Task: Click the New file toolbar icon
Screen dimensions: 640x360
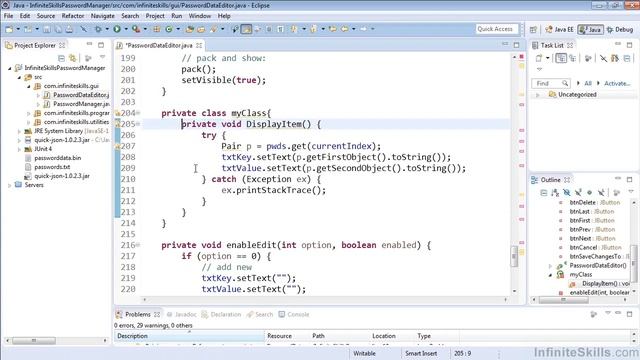Action: [x=9, y=29]
